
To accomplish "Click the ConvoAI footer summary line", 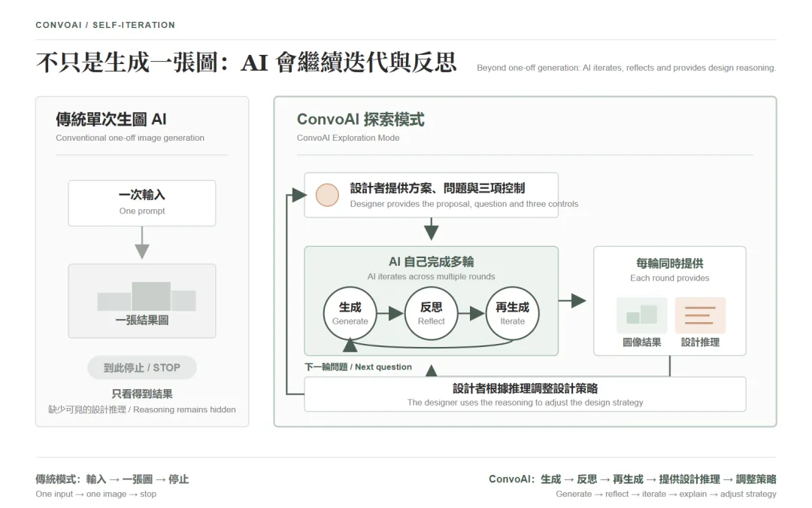I will pyautogui.click(x=632, y=479).
